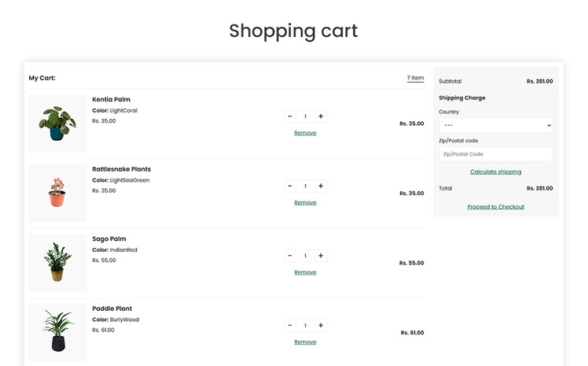Click the Rattlesnake Plants product title
588x366 pixels.
click(x=122, y=169)
